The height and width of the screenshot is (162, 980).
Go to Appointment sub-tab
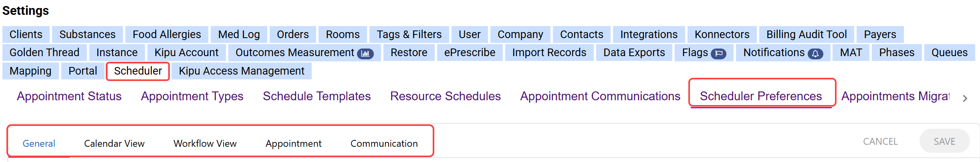click(x=293, y=144)
